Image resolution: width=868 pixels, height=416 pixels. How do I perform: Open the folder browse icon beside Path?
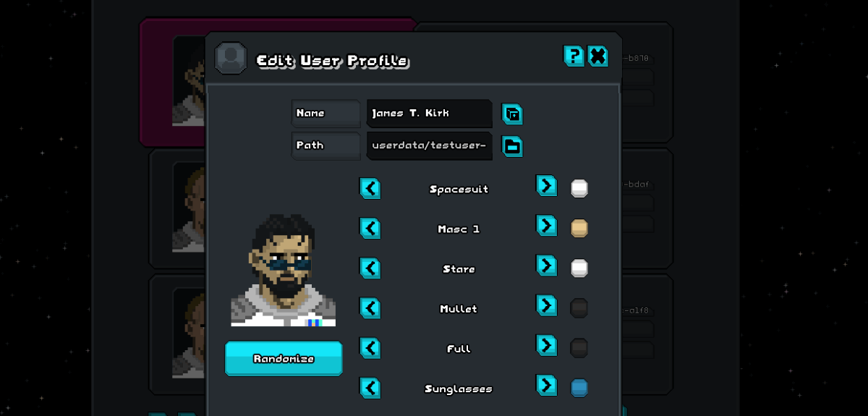(512, 146)
